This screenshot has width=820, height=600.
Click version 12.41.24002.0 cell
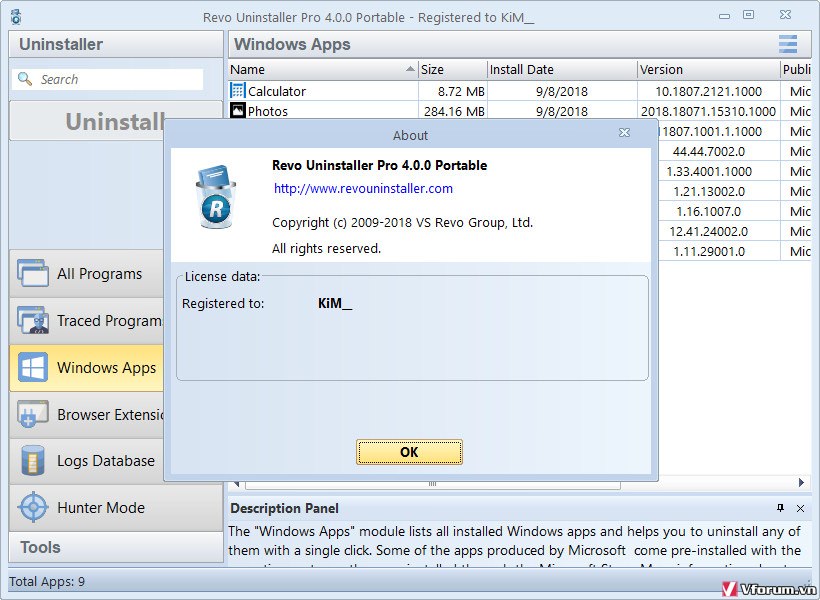coord(709,231)
